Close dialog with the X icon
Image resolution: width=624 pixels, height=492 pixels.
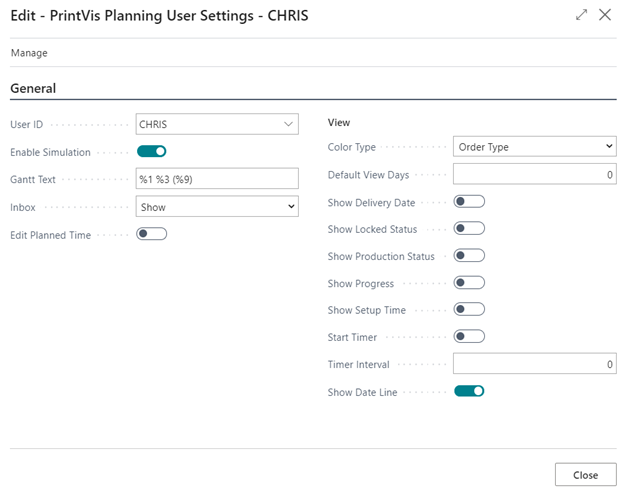[x=605, y=15]
